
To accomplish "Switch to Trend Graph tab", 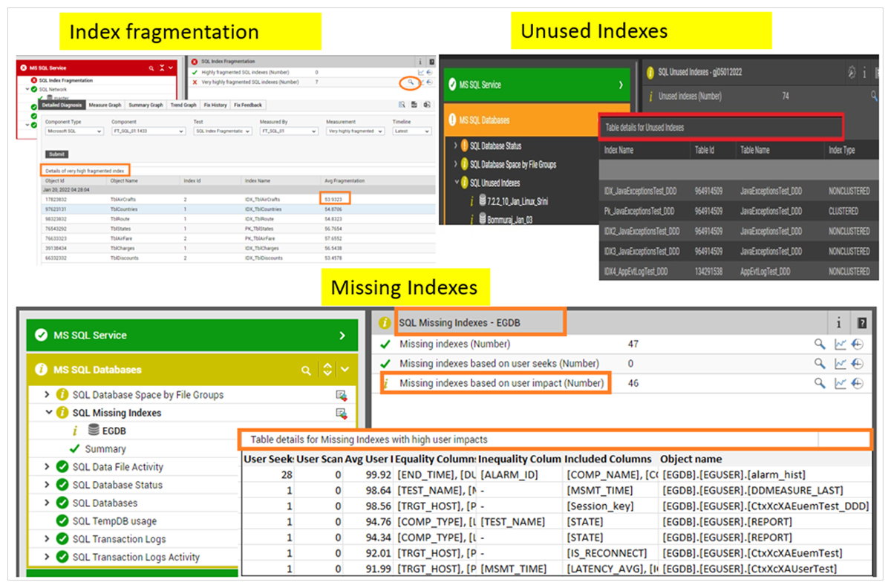I will [x=183, y=105].
